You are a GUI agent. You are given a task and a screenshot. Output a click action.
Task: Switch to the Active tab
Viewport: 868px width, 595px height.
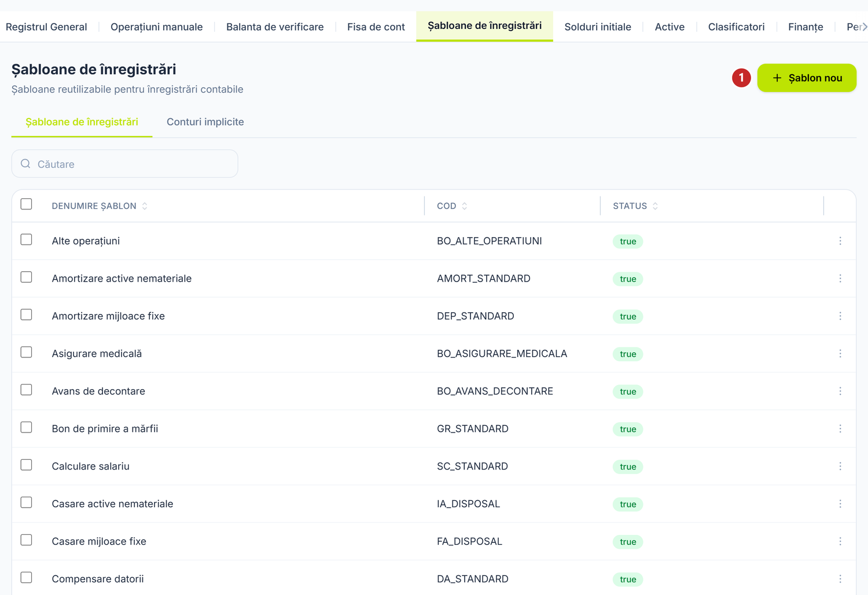670,27
